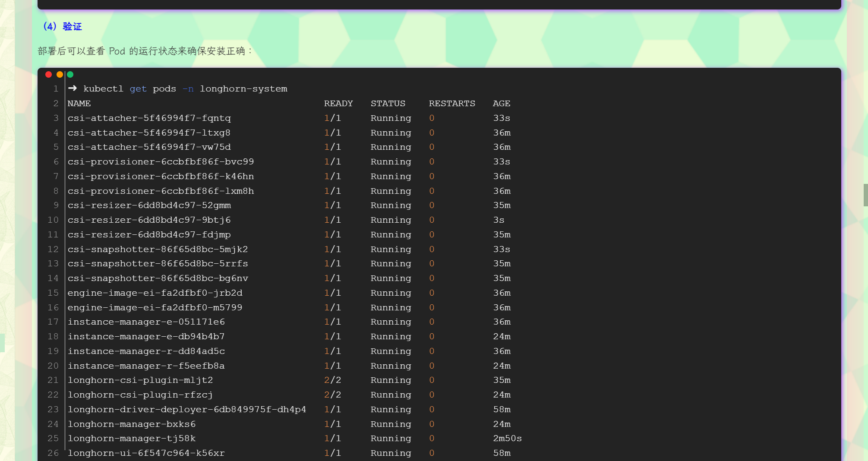Image resolution: width=868 pixels, height=461 pixels.
Task: Click pod name engine-image-ei-fa2dfbf0-jrb2d
Action: pyautogui.click(x=155, y=293)
